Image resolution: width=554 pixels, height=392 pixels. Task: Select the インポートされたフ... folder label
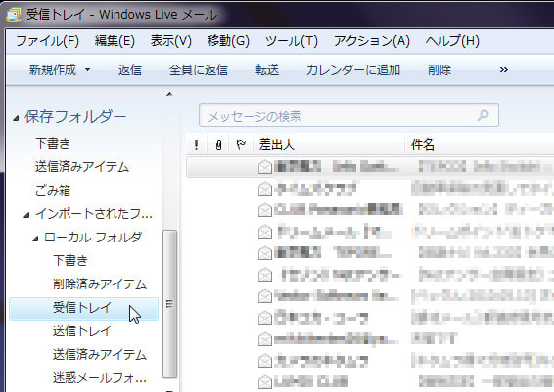point(94,213)
